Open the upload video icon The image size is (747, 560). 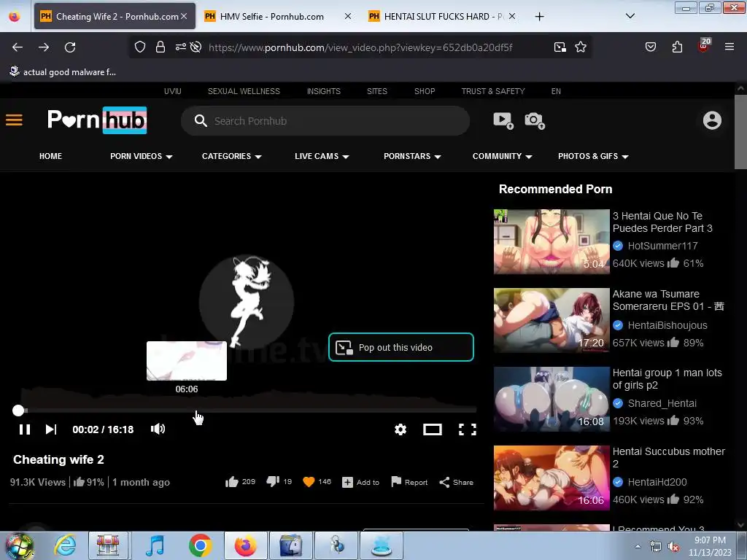[x=503, y=120]
